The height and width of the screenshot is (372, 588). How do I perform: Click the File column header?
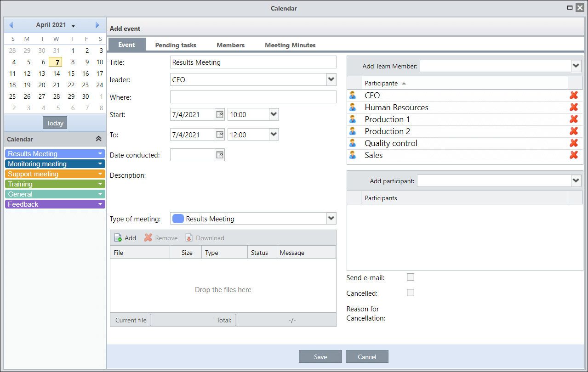click(140, 252)
